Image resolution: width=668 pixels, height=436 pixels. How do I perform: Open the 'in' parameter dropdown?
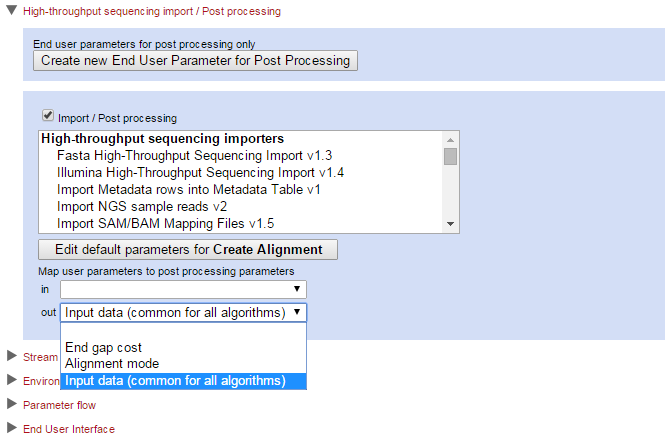point(183,289)
